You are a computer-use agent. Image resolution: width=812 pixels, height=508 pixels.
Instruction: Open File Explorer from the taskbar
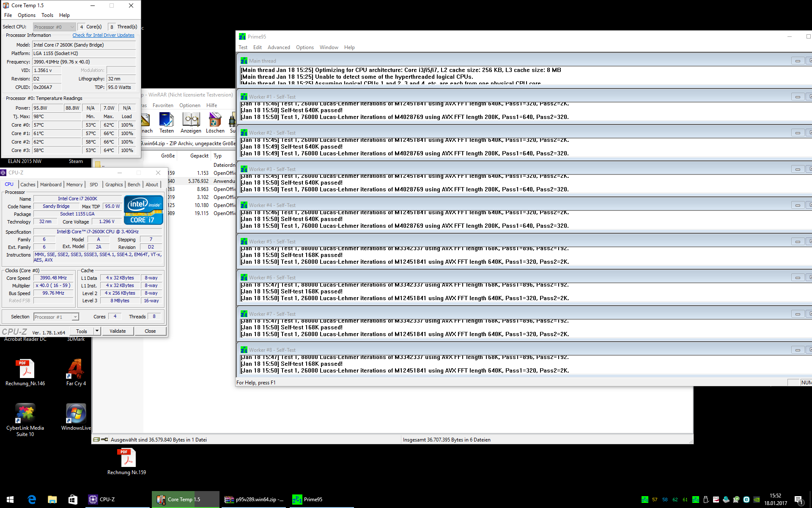(52, 500)
